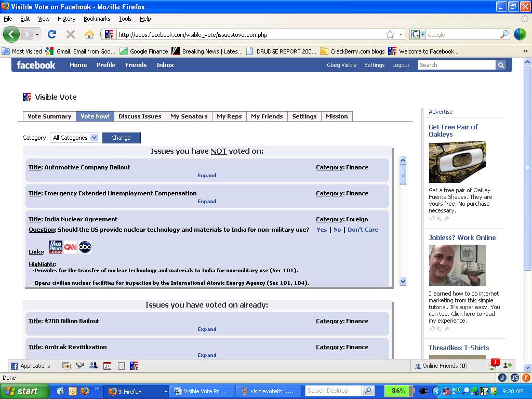This screenshot has width=532, height=399.
Task: Show more bookmarks with the chevron
Action: click(x=525, y=51)
